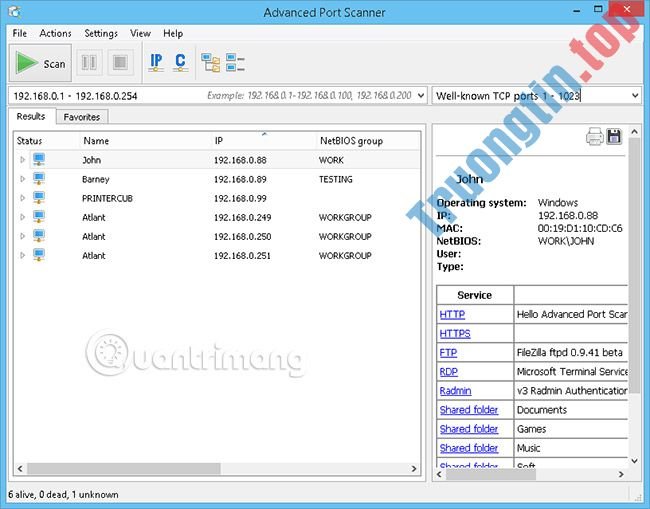Expand the PRINTERCUB row
Screen dimensions: 650x509
22,198
